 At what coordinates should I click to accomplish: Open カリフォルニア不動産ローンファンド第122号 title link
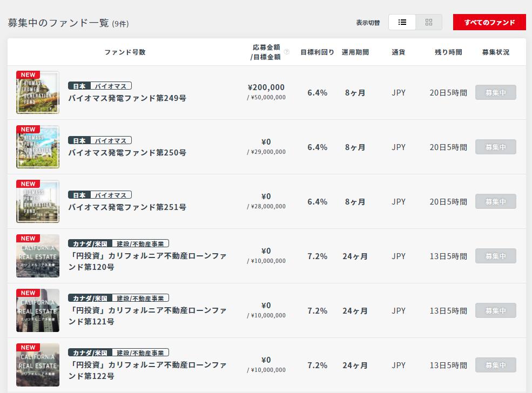(147, 371)
